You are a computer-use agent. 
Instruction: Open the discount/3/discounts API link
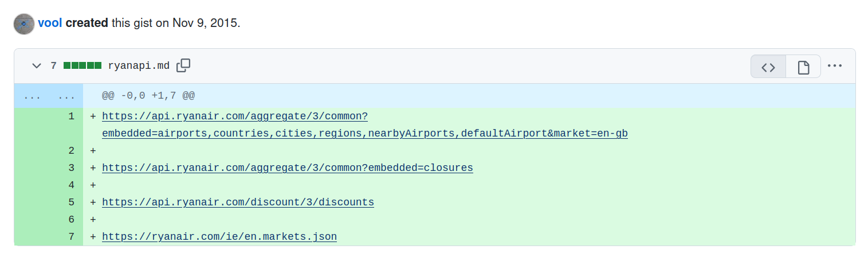[x=238, y=203]
